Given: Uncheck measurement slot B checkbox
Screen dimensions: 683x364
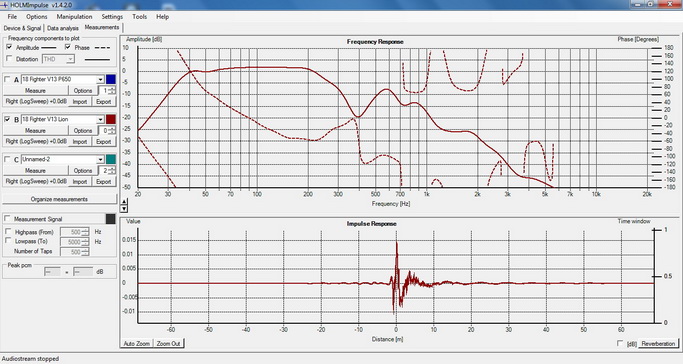Looking at the screenshot, I should pos(7,119).
